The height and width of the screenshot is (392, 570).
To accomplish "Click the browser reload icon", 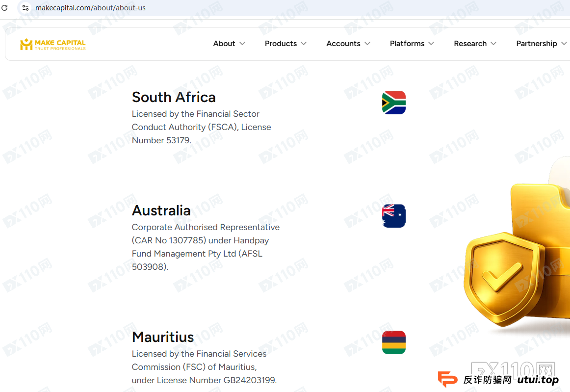I will (5, 8).
